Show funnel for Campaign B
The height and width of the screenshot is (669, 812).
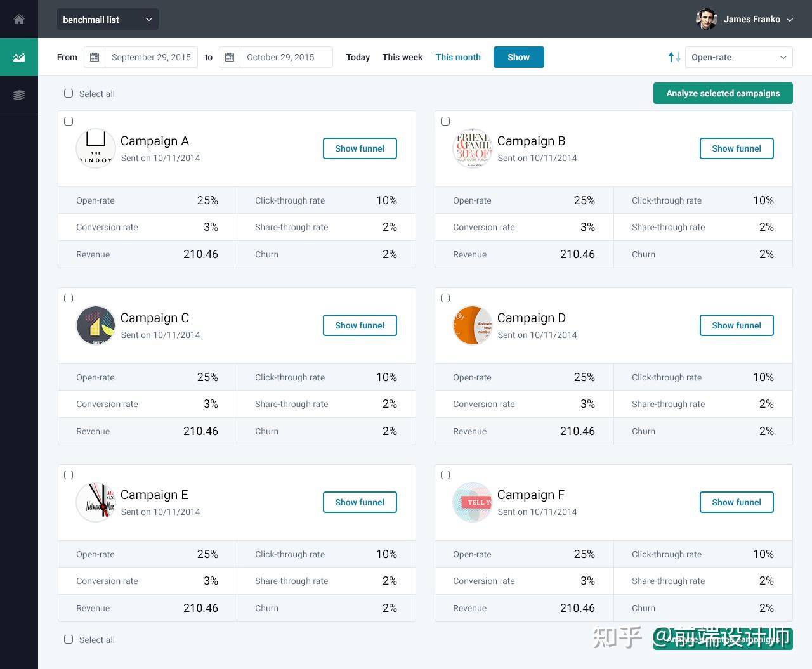pyautogui.click(x=736, y=148)
